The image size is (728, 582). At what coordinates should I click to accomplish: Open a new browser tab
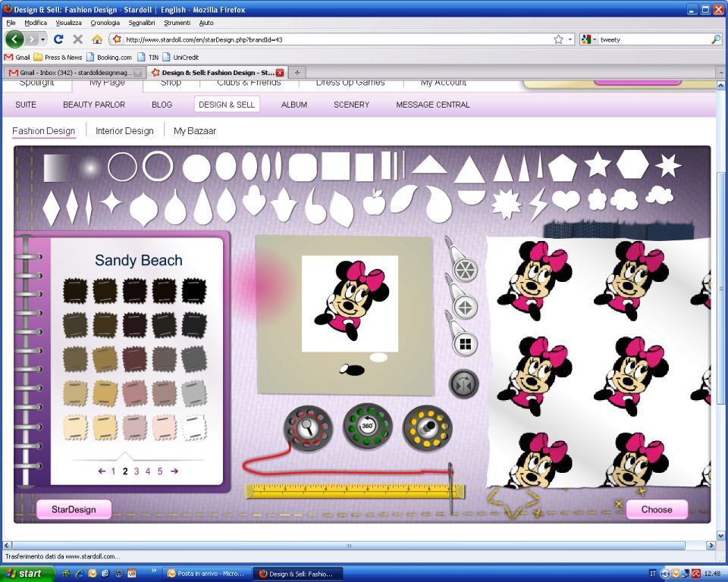(297, 73)
